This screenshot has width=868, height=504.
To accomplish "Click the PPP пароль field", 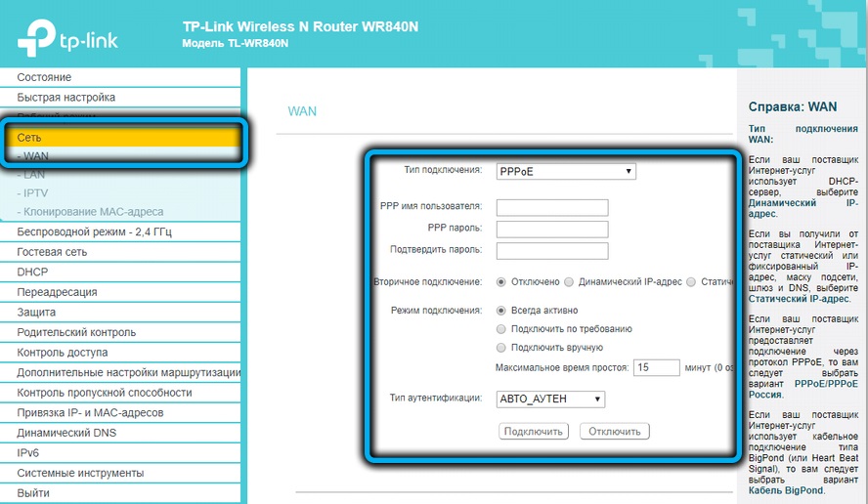I will 552,229.
